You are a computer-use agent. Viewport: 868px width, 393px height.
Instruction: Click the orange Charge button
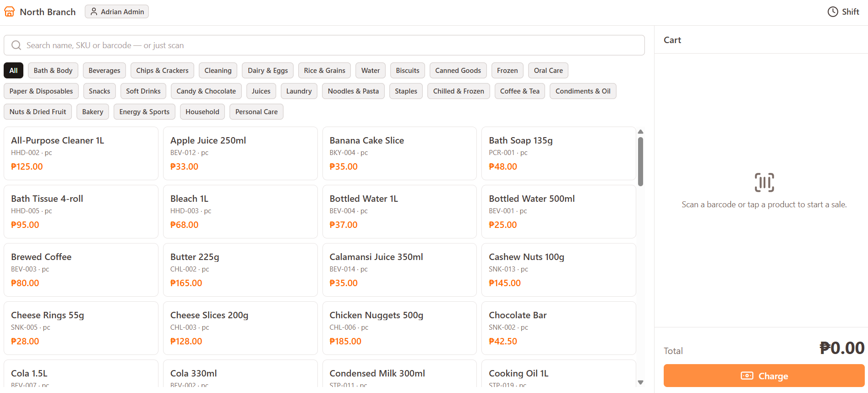click(764, 376)
